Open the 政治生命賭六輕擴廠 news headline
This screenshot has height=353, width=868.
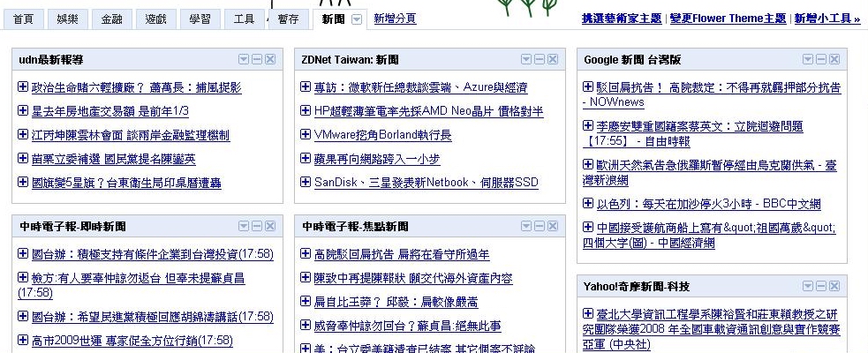(136, 87)
